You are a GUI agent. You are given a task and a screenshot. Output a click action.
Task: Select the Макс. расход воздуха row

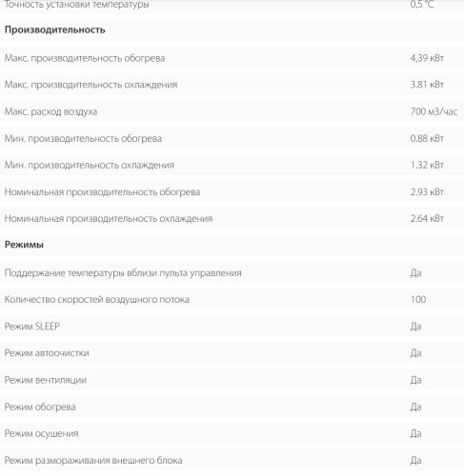point(232,111)
